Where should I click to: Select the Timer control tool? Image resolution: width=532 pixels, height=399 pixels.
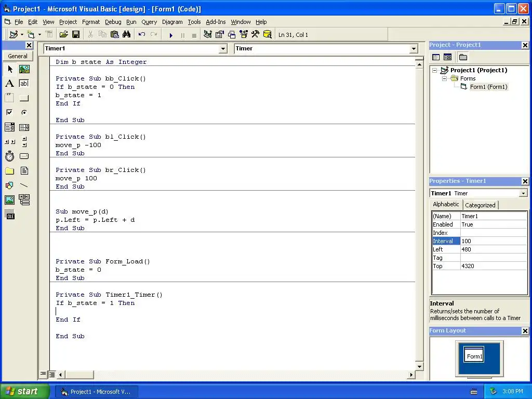pos(10,156)
